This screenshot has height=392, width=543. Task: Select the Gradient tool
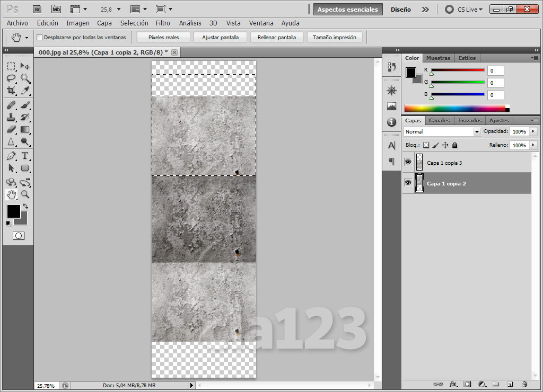pos(25,129)
